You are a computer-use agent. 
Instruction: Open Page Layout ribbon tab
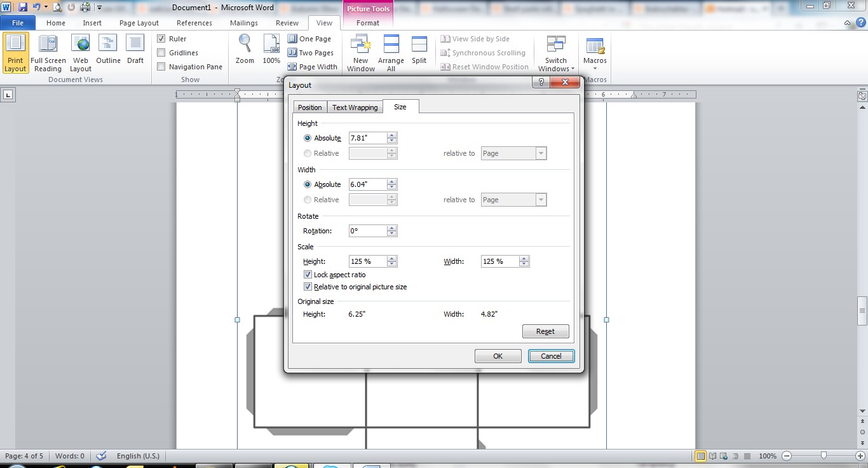point(139,23)
